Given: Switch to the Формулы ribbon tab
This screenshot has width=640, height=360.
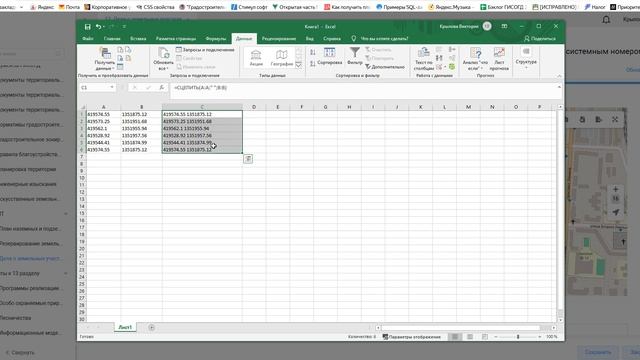Looking at the screenshot, I should pos(216,39).
